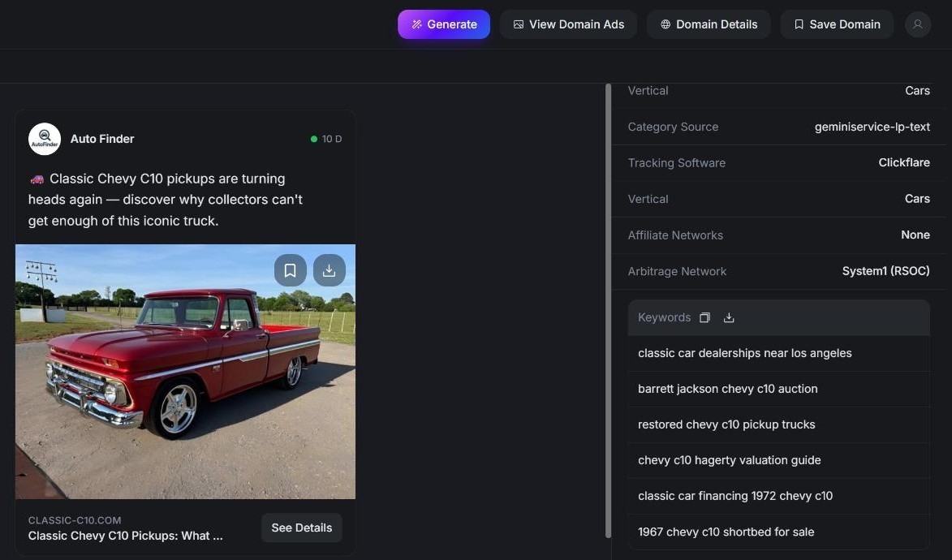Click the 'Clickflare' tracking software value
Viewport: 952px width, 560px height.
(x=904, y=163)
